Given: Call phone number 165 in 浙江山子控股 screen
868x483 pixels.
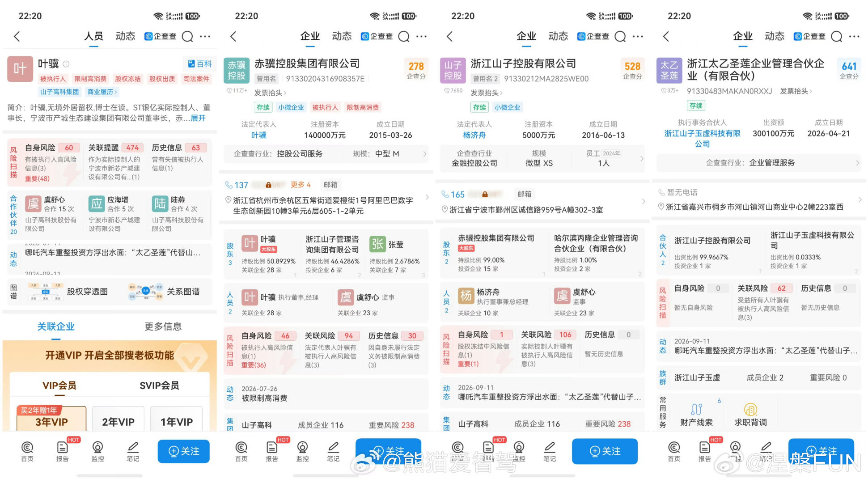Looking at the screenshot, I should click(453, 195).
